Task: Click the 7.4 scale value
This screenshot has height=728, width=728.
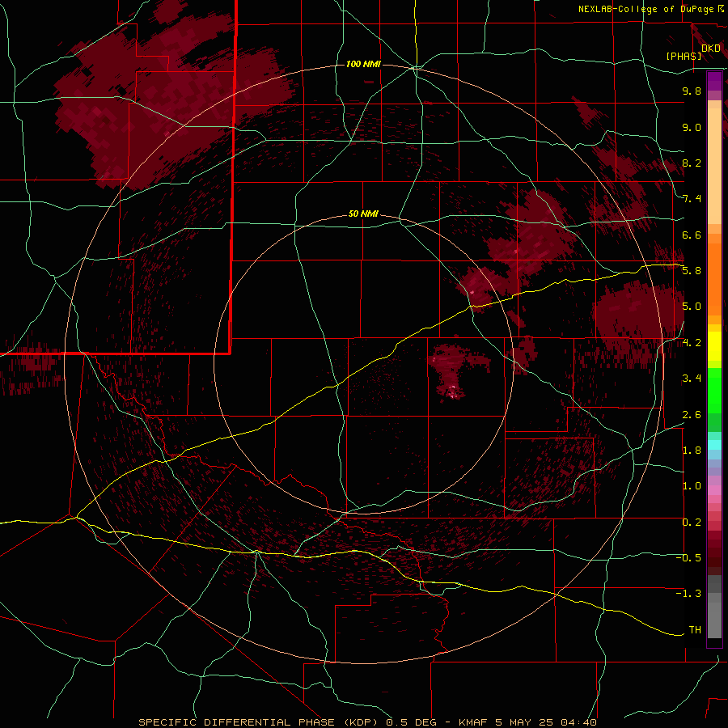Action: tap(692, 199)
